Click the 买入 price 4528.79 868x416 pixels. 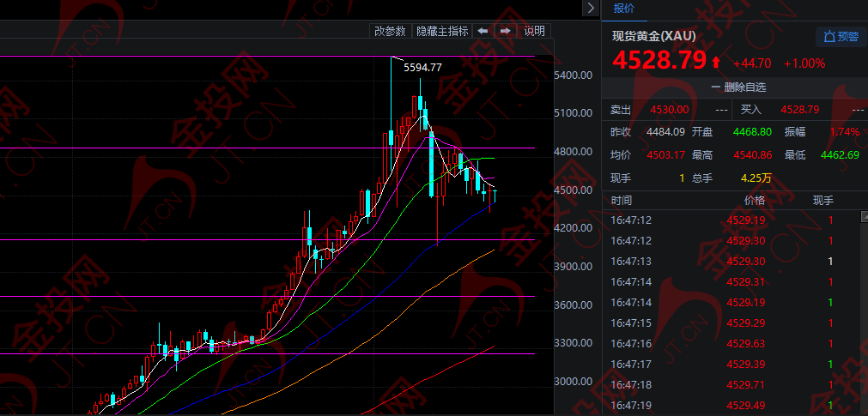coord(800,110)
